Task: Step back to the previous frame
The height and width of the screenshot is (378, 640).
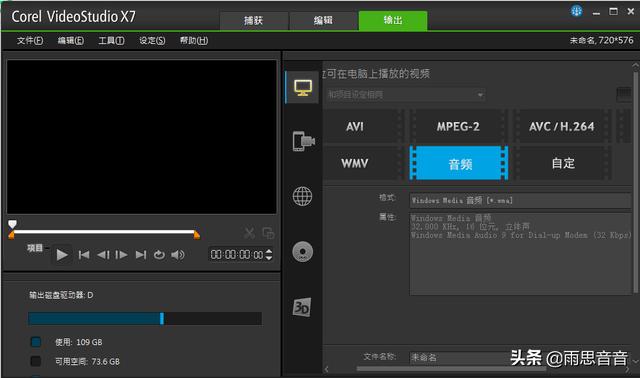Action: pos(103,255)
